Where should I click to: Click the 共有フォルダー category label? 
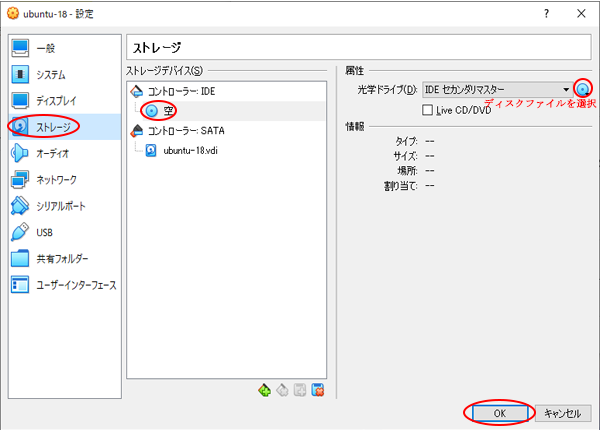(x=62, y=259)
